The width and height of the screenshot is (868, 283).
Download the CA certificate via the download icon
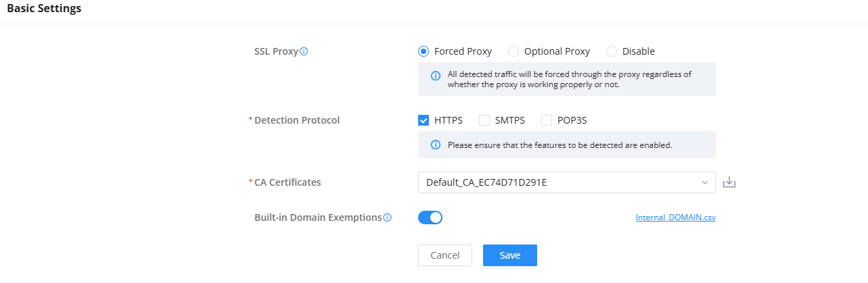(x=729, y=182)
